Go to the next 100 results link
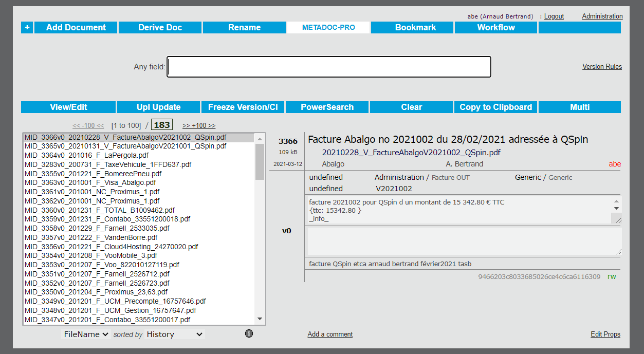 (x=199, y=125)
